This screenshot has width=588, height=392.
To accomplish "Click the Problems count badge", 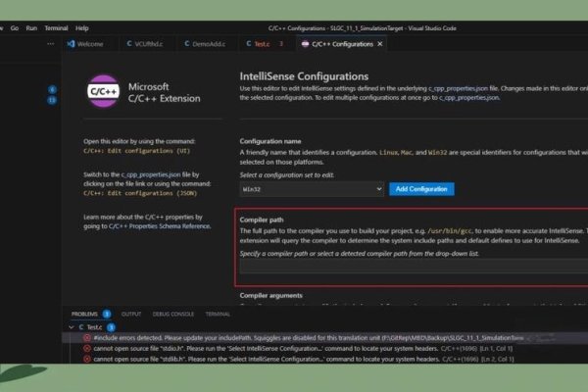I will tap(107, 314).
